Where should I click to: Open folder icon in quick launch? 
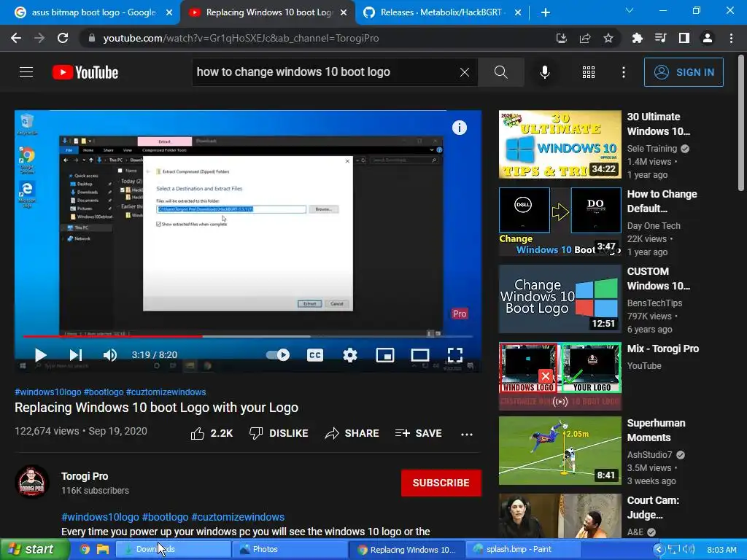103,549
